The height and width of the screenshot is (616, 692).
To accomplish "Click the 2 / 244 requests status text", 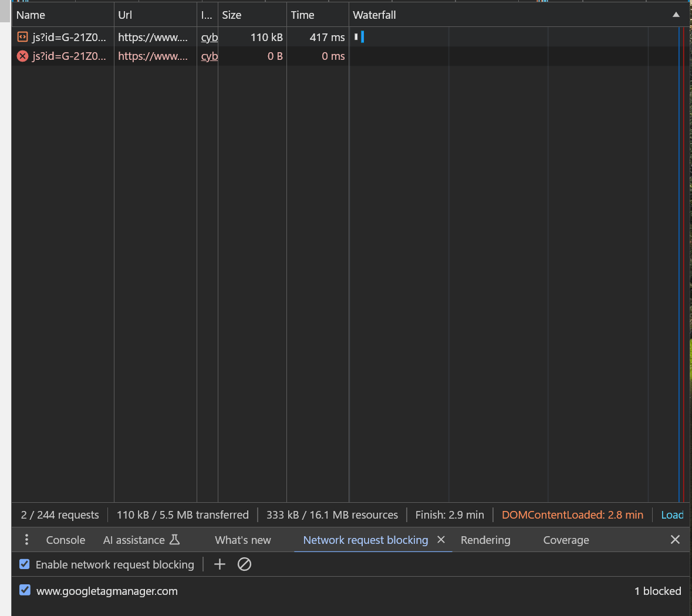I will click(x=60, y=515).
